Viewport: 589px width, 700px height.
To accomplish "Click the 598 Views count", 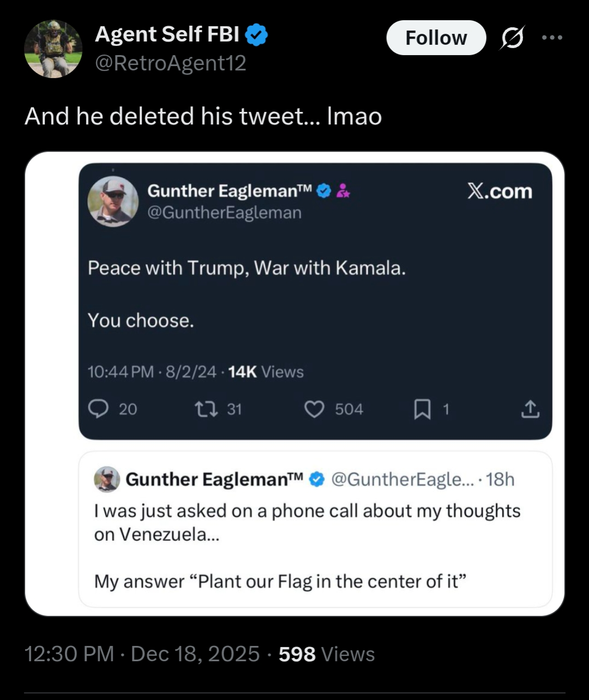I will pyautogui.click(x=327, y=654).
